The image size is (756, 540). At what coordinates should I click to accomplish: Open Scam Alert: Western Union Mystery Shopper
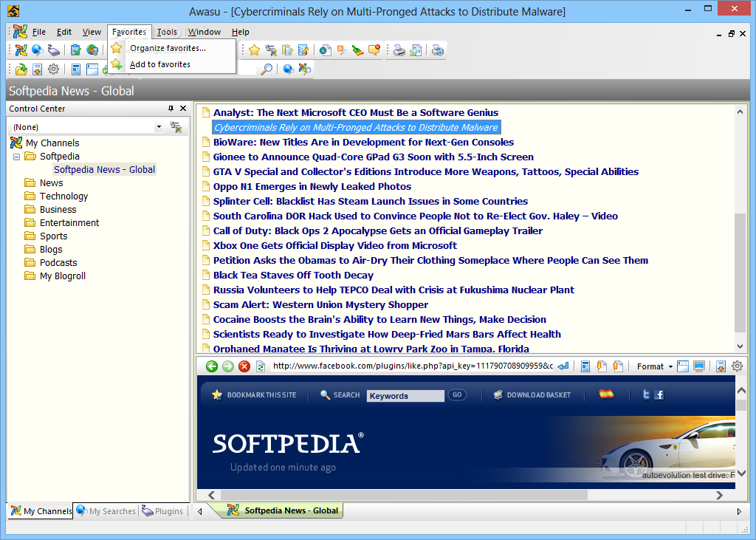coord(320,304)
